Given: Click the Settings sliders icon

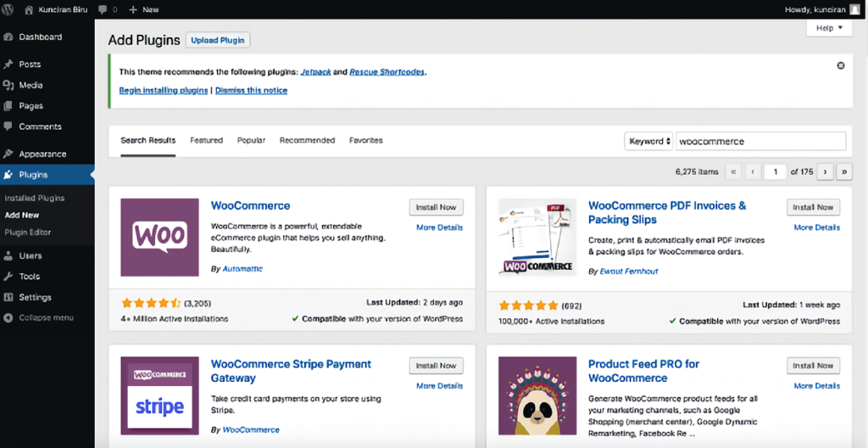Looking at the screenshot, I should (x=8, y=297).
